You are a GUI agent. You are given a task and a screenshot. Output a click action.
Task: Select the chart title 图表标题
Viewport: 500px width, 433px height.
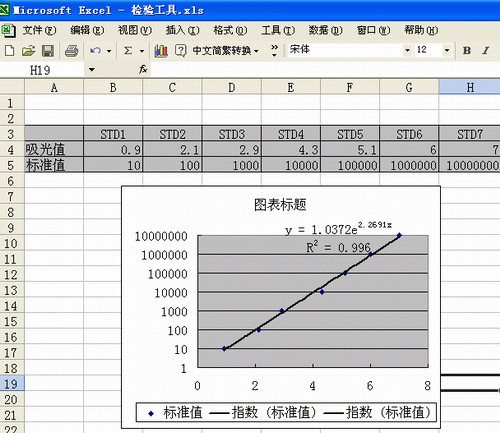(x=280, y=205)
